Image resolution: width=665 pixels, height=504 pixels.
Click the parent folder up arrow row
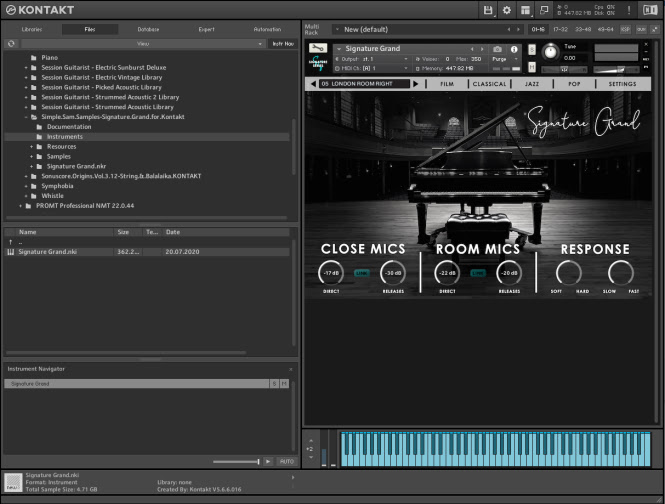click(147, 242)
